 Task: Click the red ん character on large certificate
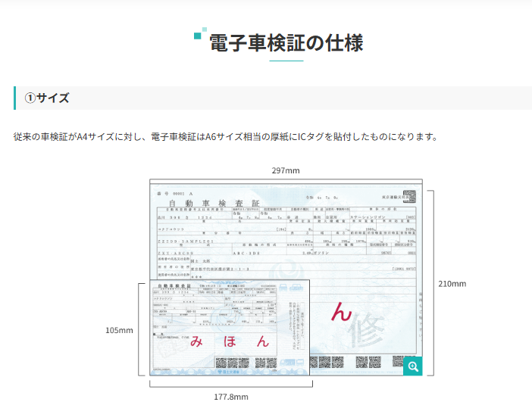pyautogui.click(x=342, y=311)
